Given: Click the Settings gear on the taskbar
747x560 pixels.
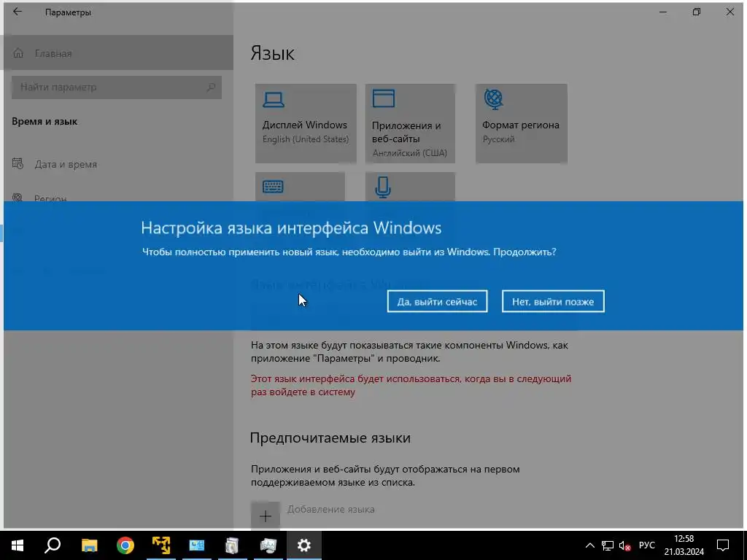Looking at the screenshot, I should tap(304, 545).
